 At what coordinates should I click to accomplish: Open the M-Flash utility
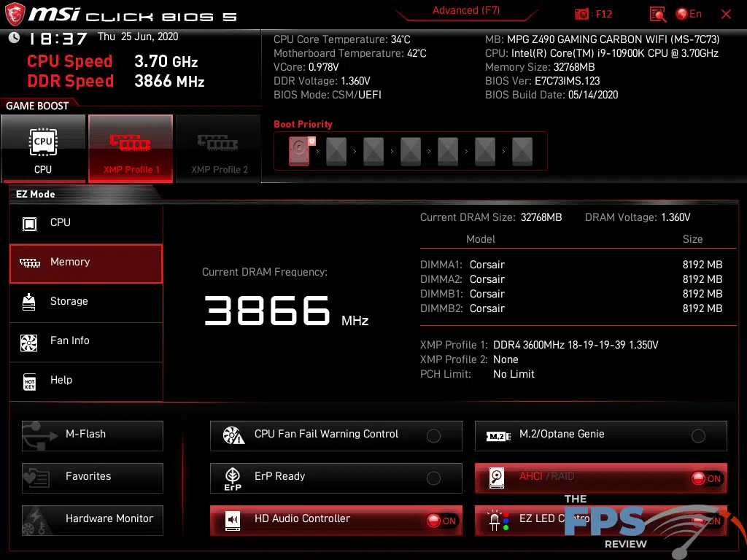tap(93, 436)
